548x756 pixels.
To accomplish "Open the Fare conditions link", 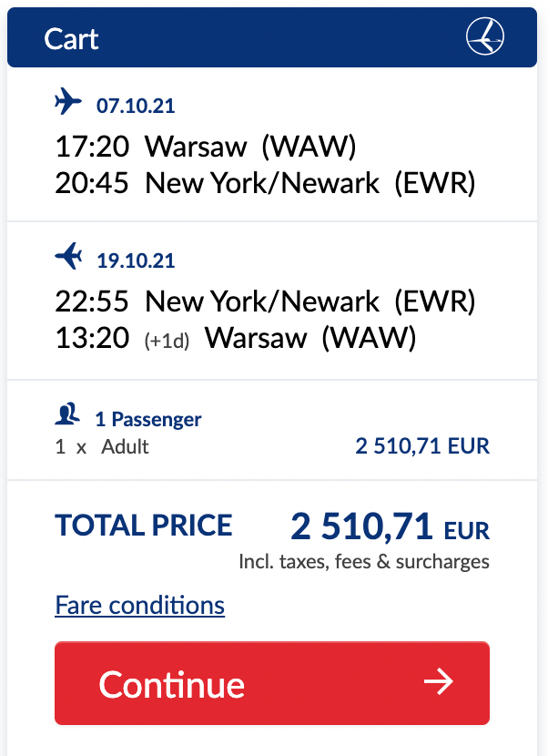I will [140, 605].
